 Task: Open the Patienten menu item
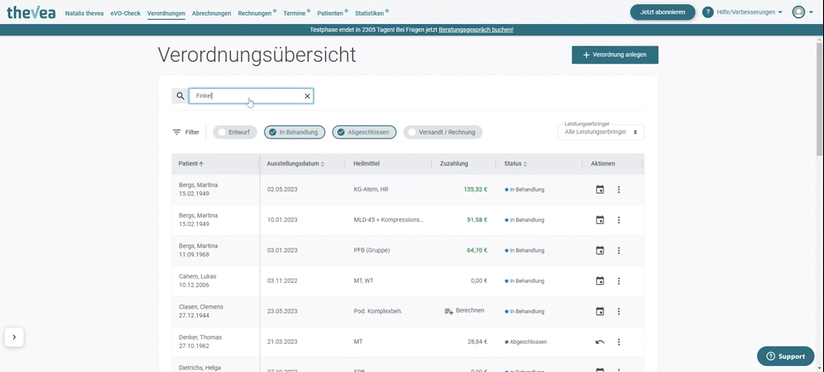(x=330, y=14)
